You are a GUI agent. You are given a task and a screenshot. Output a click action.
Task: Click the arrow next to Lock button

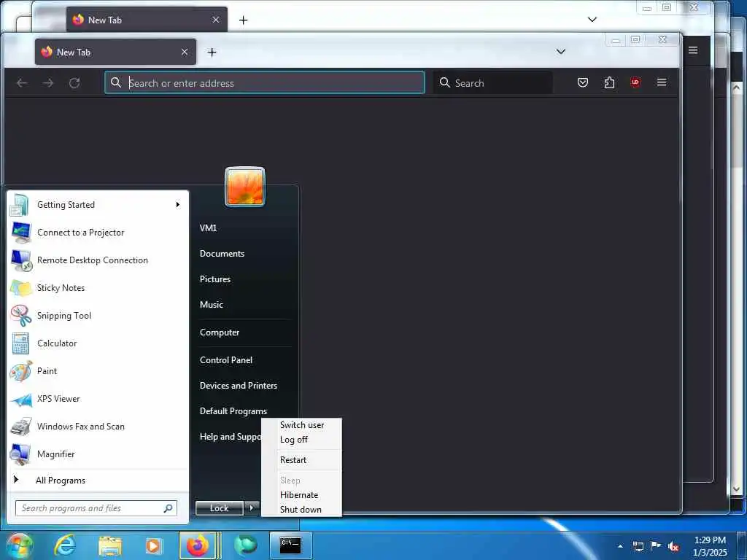point(252,507)
